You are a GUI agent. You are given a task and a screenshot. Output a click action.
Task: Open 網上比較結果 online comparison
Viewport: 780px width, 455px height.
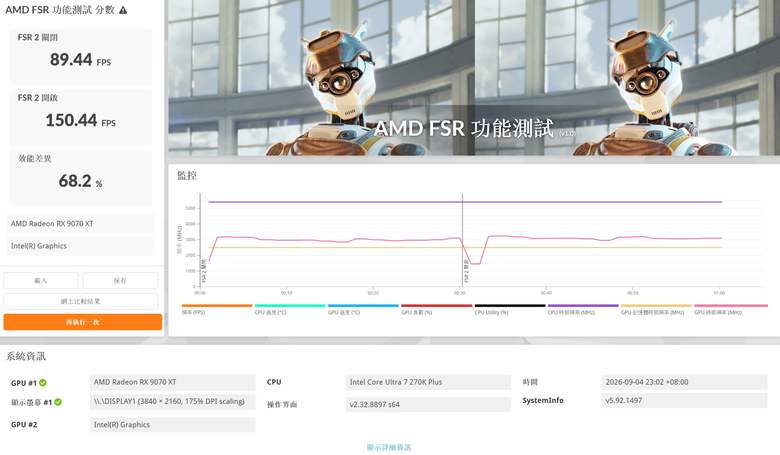pyautogui.click(x=81, y=301)
